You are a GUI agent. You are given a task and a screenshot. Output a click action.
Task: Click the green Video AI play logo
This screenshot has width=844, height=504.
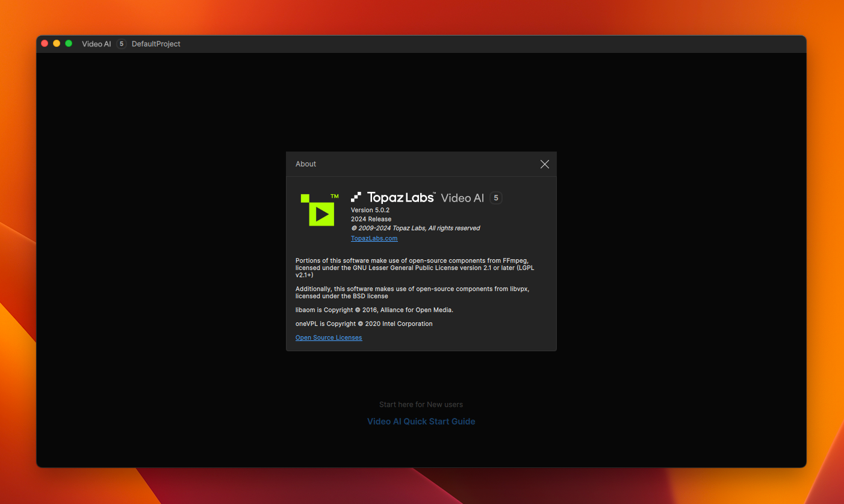click(320, 210)
